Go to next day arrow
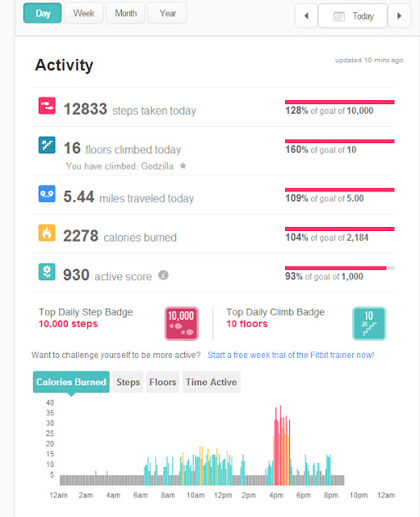The image size is (420, 517). (x=399, y=15)
